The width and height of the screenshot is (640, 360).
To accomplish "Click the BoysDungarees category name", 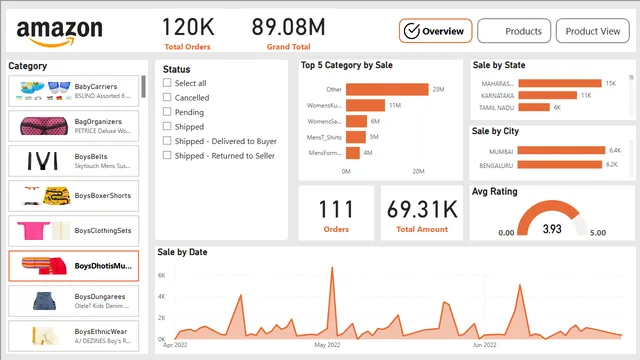I will point(100,297).
